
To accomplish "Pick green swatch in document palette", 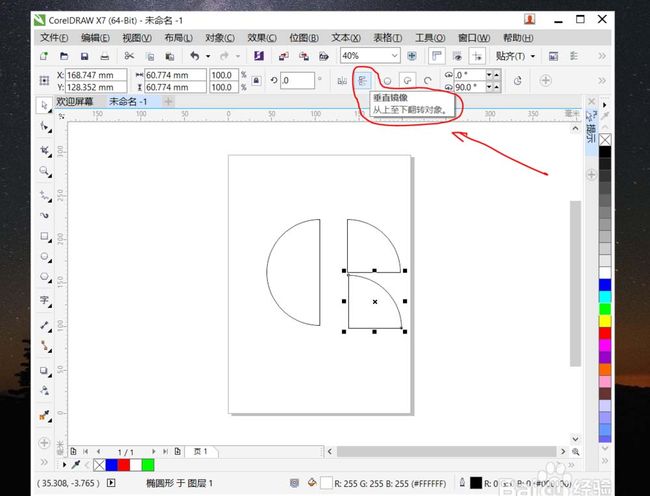I will click(148, 465).
